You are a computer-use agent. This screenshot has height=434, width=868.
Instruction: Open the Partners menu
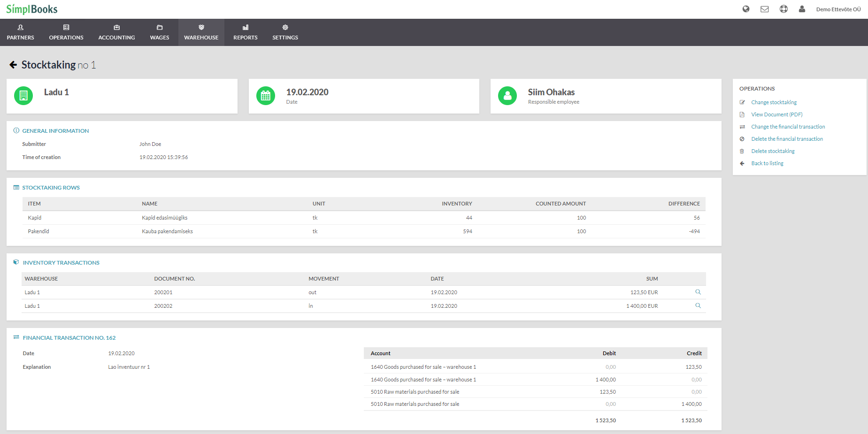(21, 32)
